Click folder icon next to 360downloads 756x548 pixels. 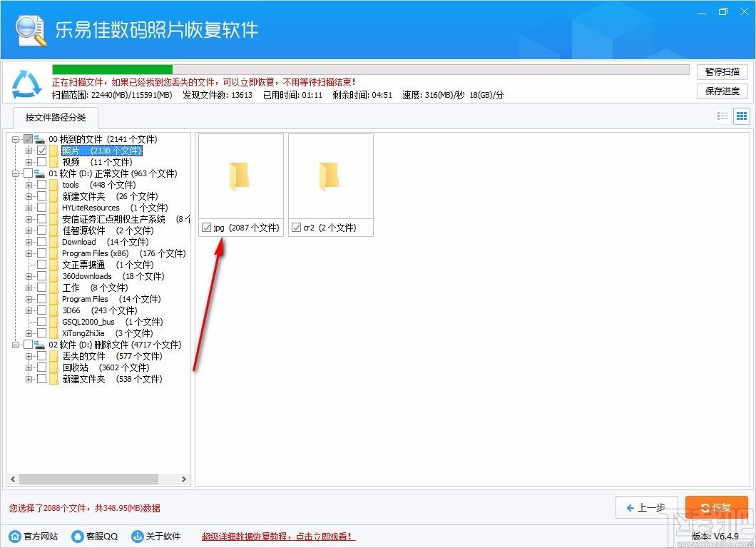(53, 276)
